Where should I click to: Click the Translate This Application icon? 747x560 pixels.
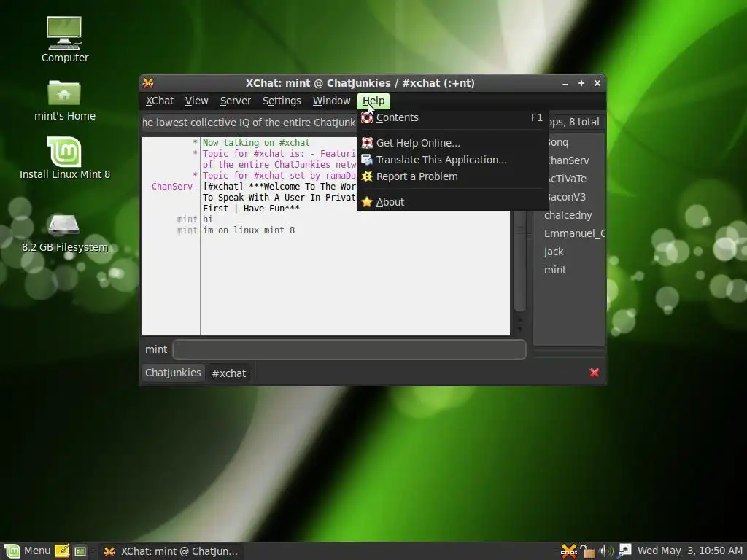[367, 160]
